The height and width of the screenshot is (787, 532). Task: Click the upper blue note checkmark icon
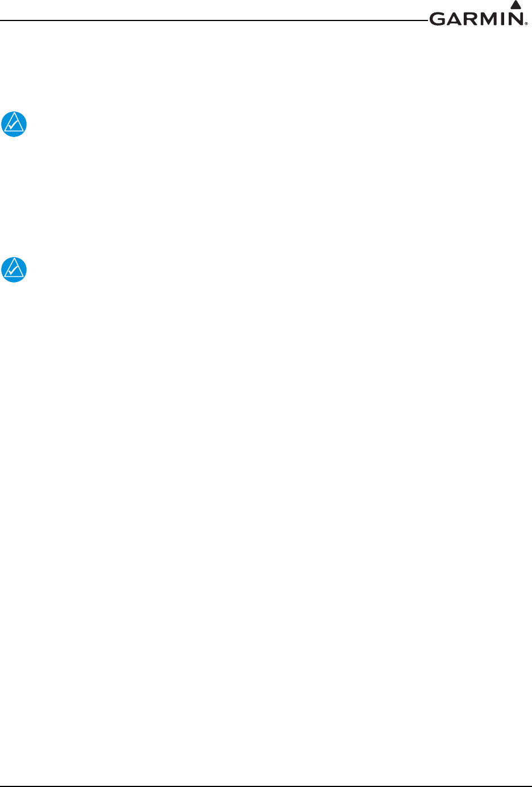click(15, 124)
